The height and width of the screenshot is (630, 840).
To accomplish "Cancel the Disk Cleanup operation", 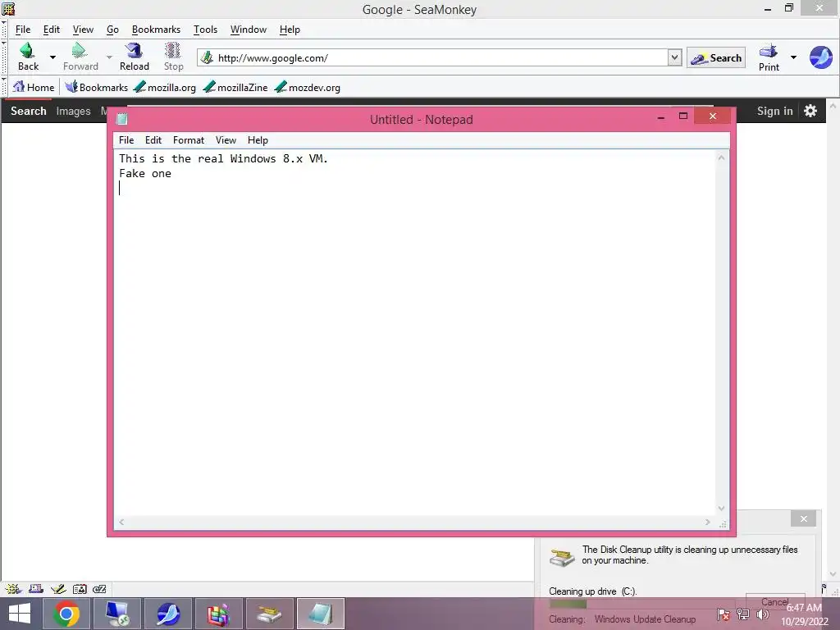I will pos(775,602).
